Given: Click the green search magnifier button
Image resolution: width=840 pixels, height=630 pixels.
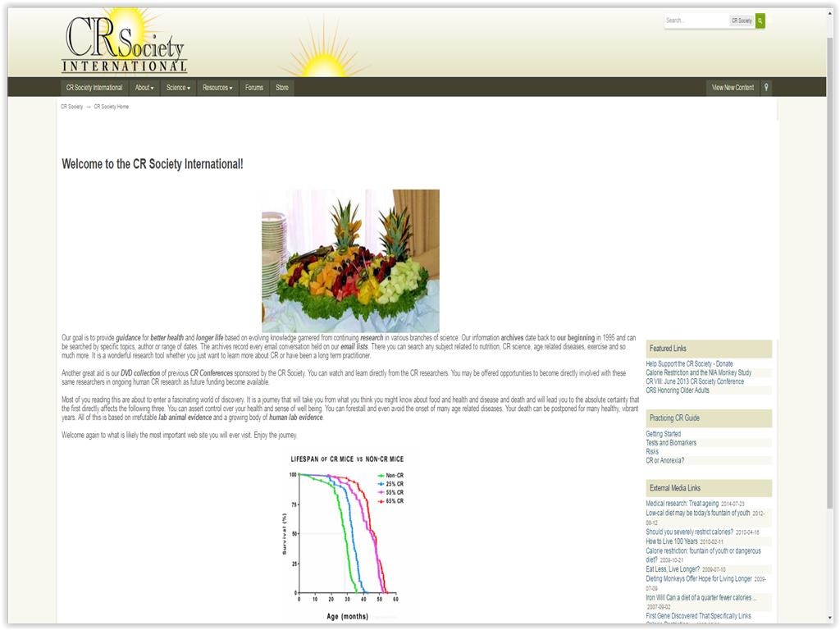Looking at the screenshot, I should click(760, 21).
